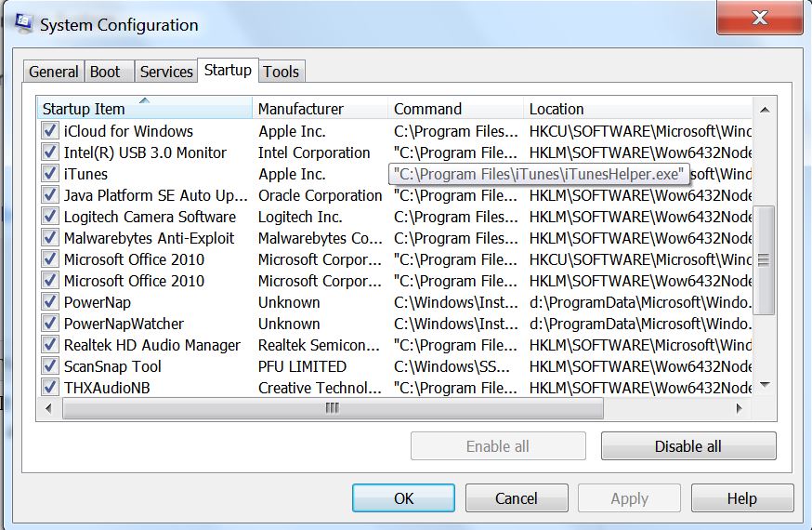Uncheck ScanSnap Tool checkbox
Screen dimensions: 812x530
(50, 365)
